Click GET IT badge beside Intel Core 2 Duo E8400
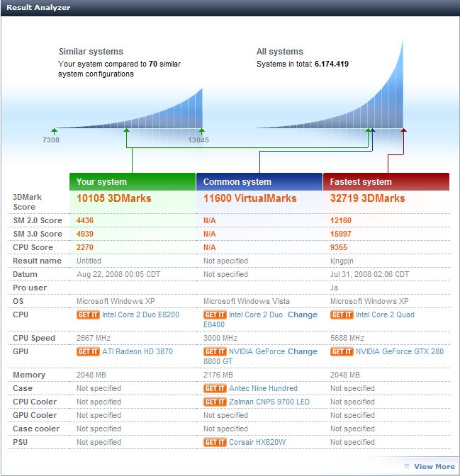 (215, 314)
